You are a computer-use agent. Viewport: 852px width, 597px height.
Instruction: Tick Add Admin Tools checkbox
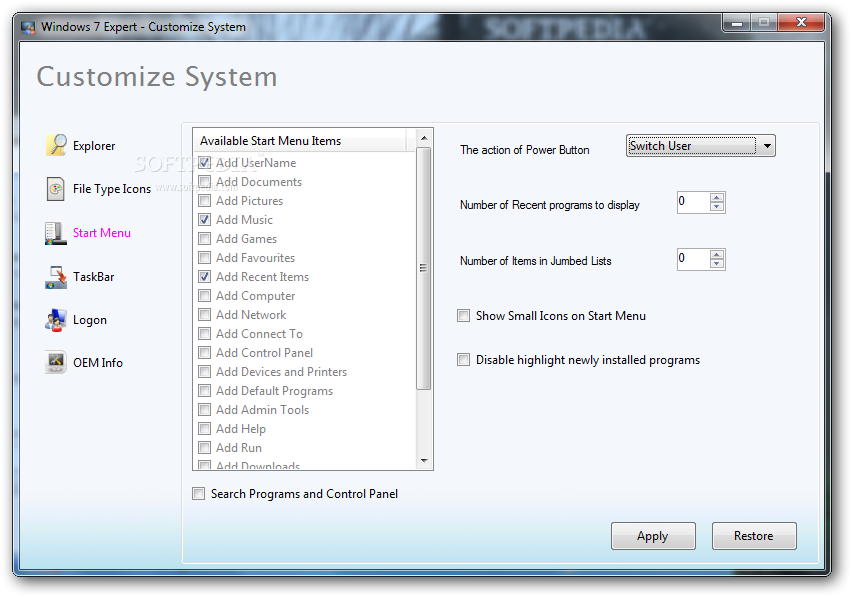tap(204, 410)
